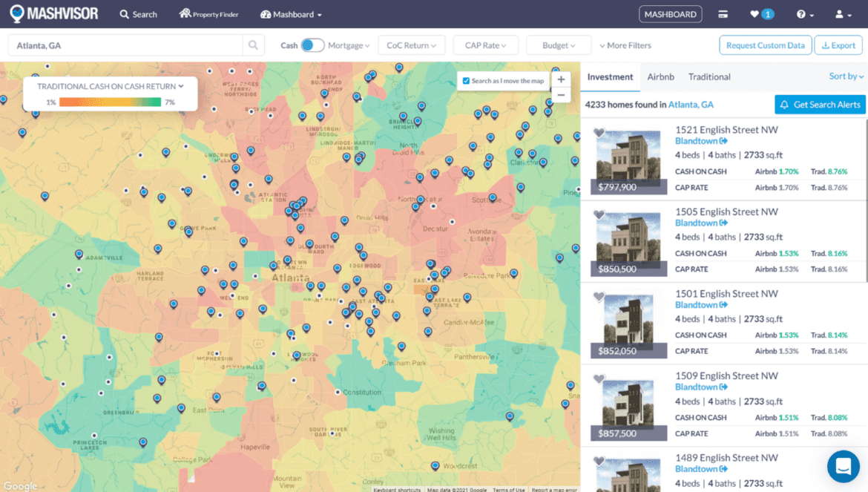
Task: Favorite the 1505 English Street NW property
Action: 599,215
